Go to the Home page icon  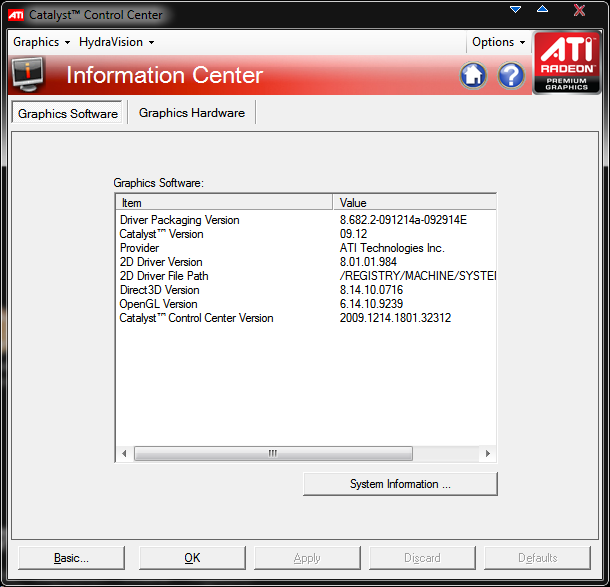(x=473, y=75)
